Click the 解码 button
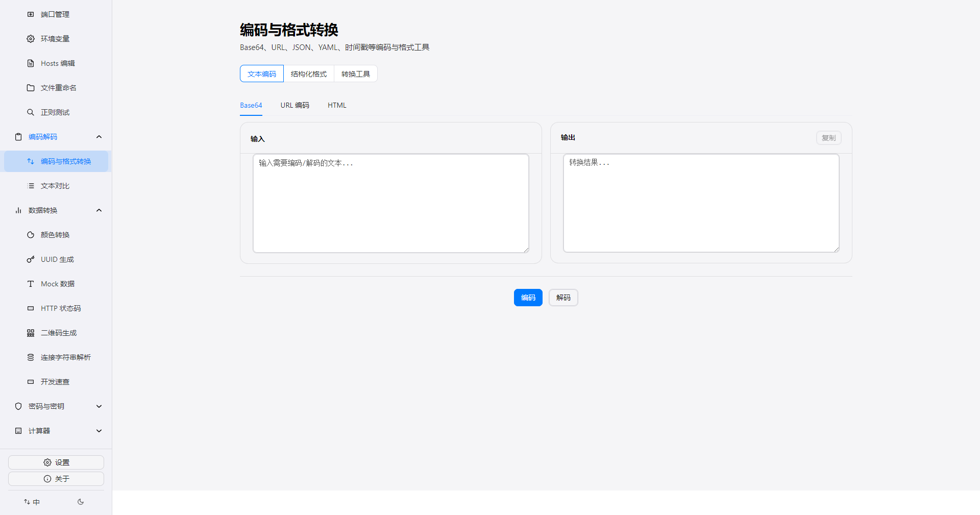The height and width of the screenshot is (515, 980). (563, 298)
